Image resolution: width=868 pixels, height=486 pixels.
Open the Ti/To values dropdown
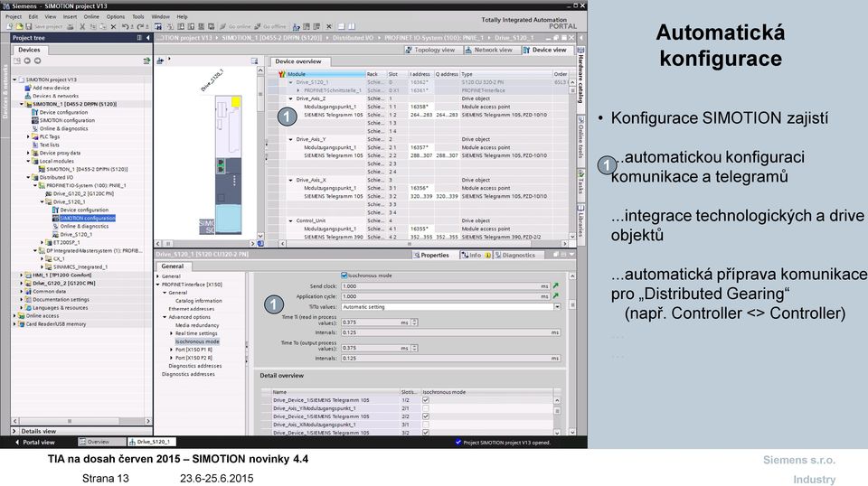tap(556, 306)
